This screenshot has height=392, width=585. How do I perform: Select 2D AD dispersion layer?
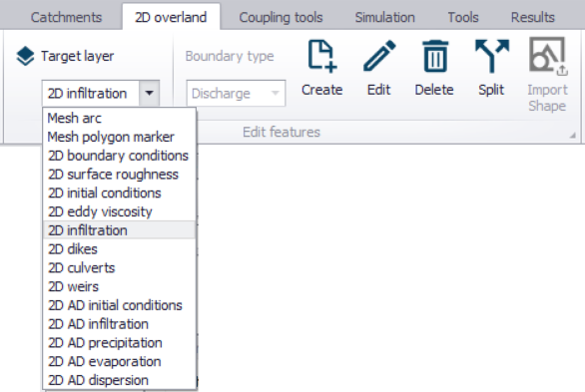coord(120,380)
